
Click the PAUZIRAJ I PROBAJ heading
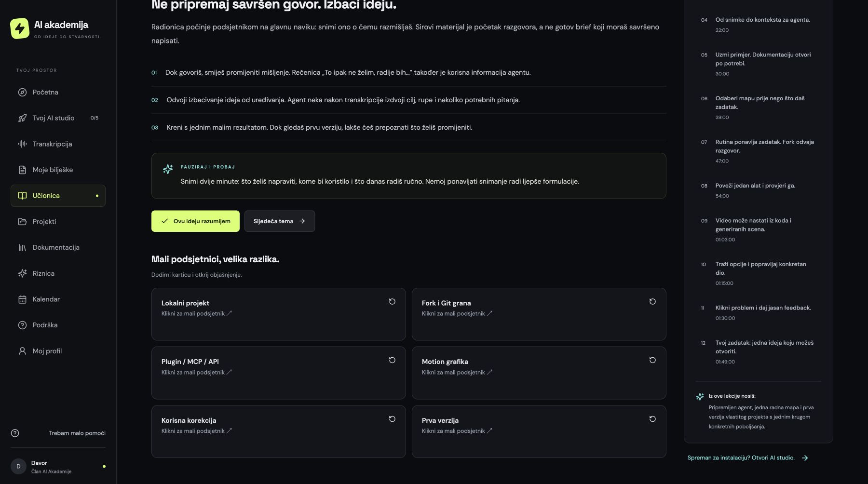208,167
